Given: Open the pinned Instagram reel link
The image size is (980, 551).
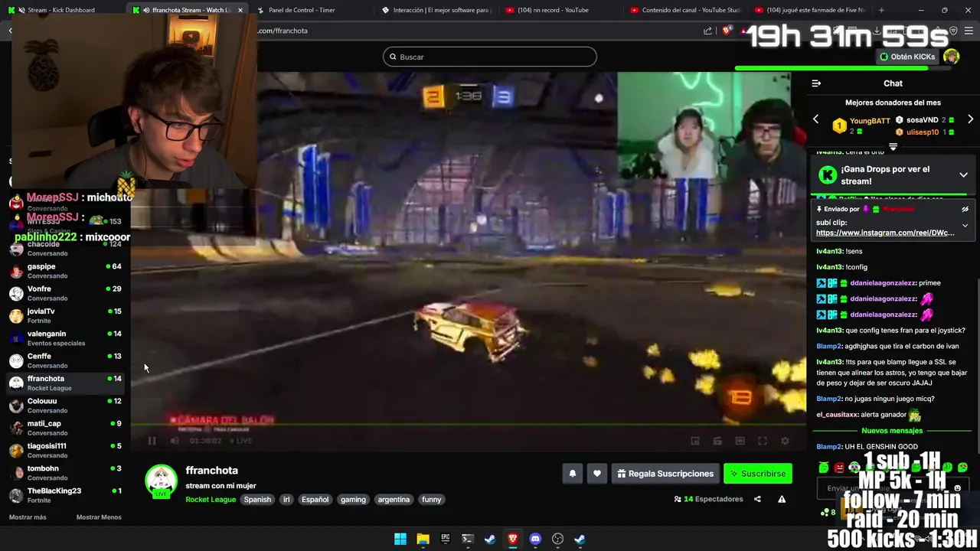Looking at the screenshot, I should [x=885, y=233].
